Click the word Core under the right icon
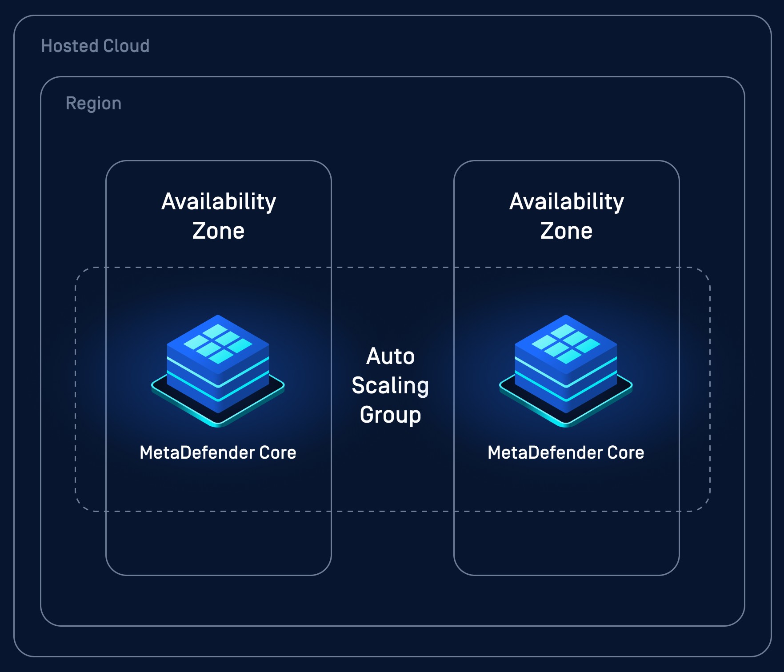This screenshot has width=784, height=672. (626, 452)
